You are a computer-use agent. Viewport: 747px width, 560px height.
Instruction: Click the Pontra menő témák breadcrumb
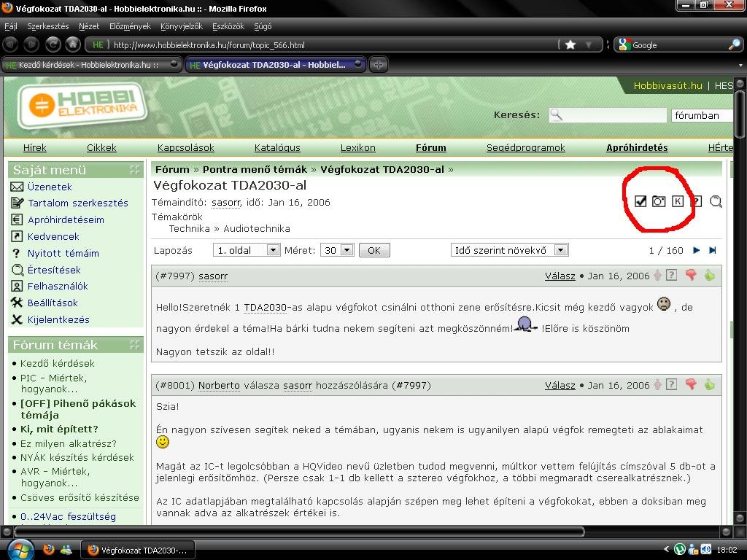click(255, 169)
